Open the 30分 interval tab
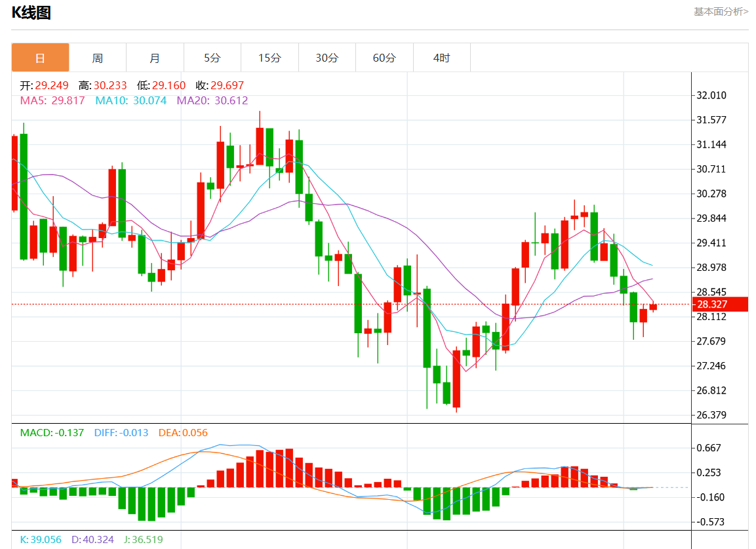This screenshot has height=549, width=756. click(327, 58)
